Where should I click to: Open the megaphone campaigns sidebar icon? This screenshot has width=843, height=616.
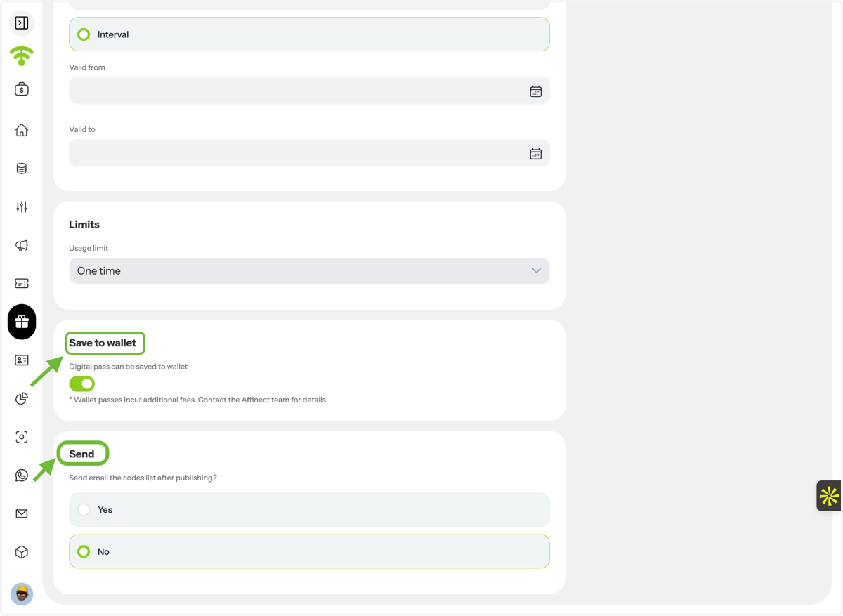[22, 245]
